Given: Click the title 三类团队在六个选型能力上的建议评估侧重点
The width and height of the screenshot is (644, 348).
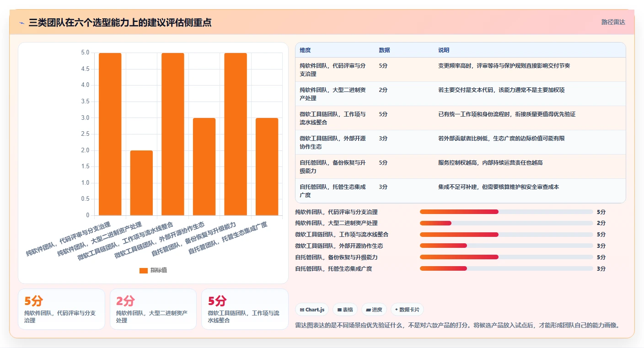Looking at the screenshot, I should pos(120,22).
